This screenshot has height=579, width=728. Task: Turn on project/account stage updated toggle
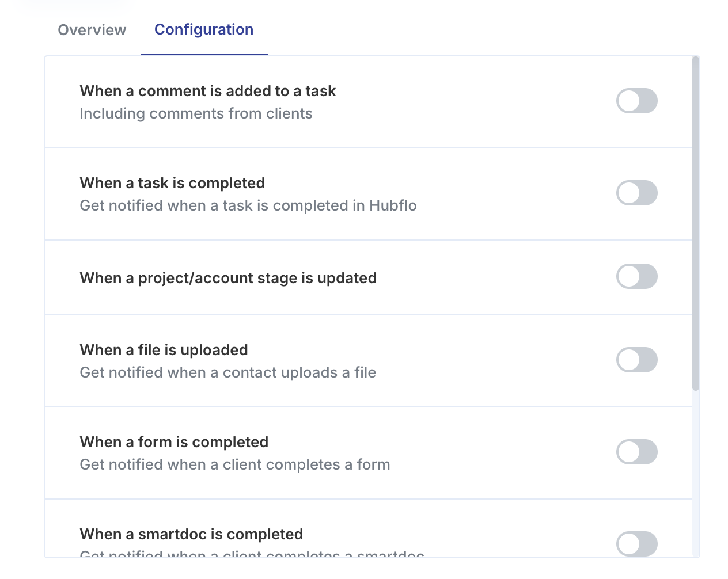point(637,276)
